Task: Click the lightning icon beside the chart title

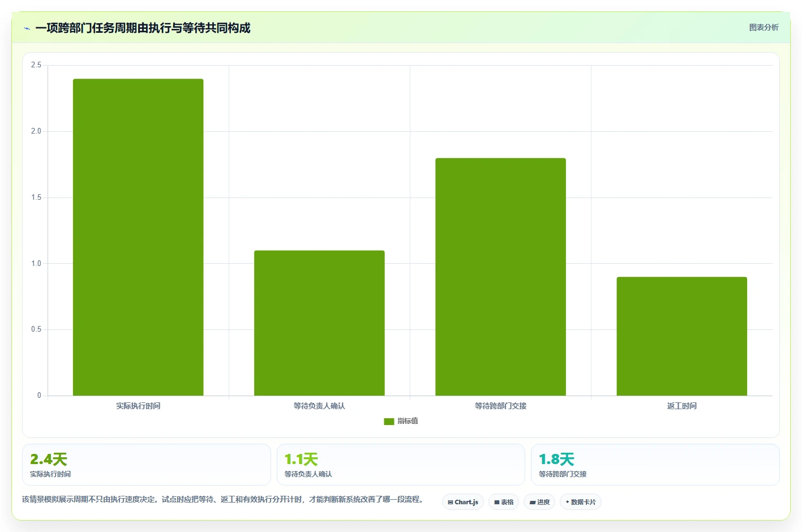Action: [x=27, y=28]
